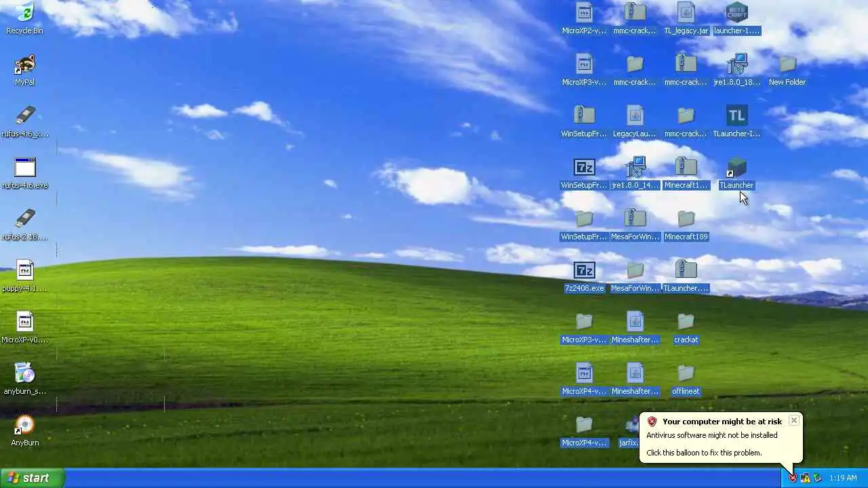
Task: Click the network connection warning tray icon
Action: point(805,478)
